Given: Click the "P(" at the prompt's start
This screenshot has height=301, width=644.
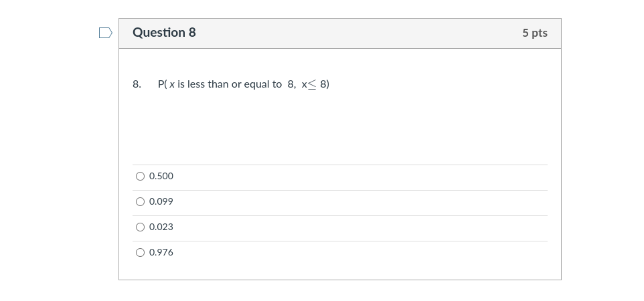Looking at the screenshot, I should pos(162,84).
